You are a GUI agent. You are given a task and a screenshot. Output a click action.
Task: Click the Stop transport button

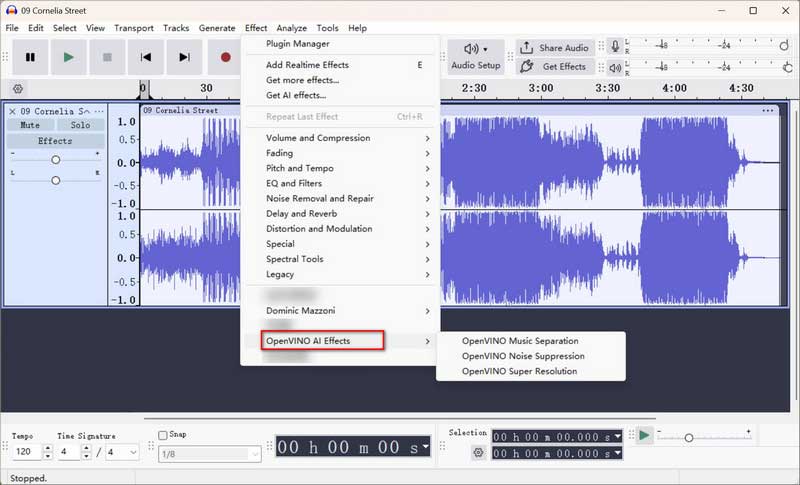pyautogui.click(x=107, y=58)
